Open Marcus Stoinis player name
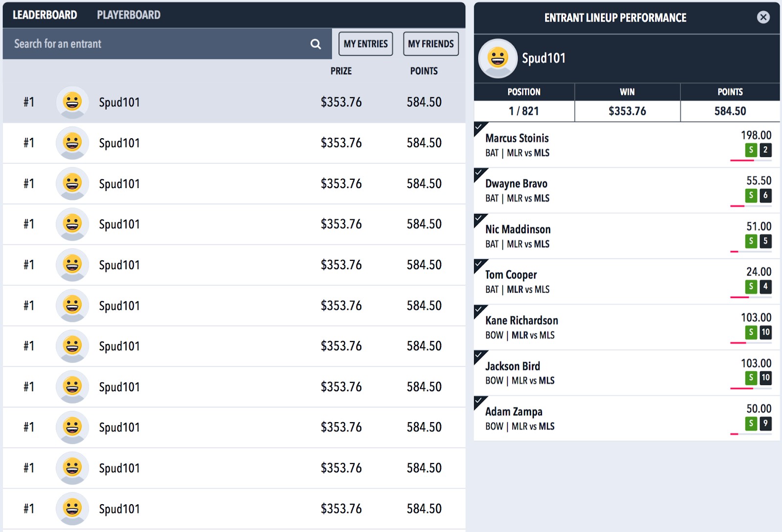Screen dimensions: 782x532 pyautogui.click(x=517, y=138)
